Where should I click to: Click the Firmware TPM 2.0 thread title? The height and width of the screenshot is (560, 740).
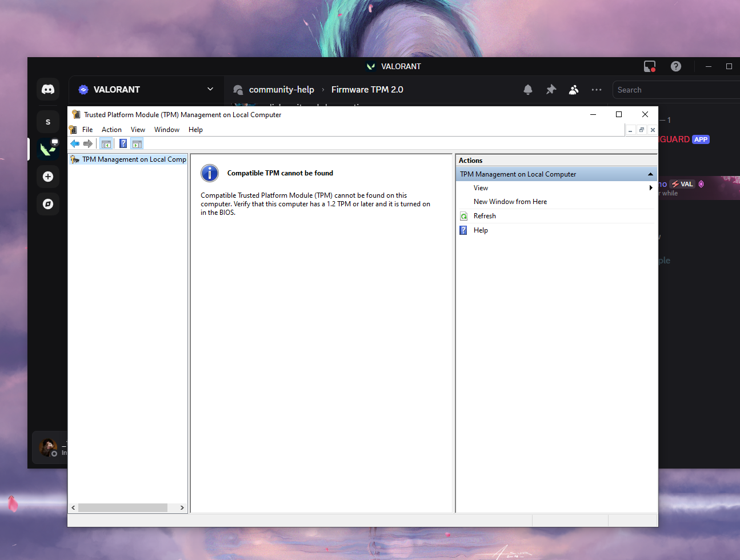point(367,90)
